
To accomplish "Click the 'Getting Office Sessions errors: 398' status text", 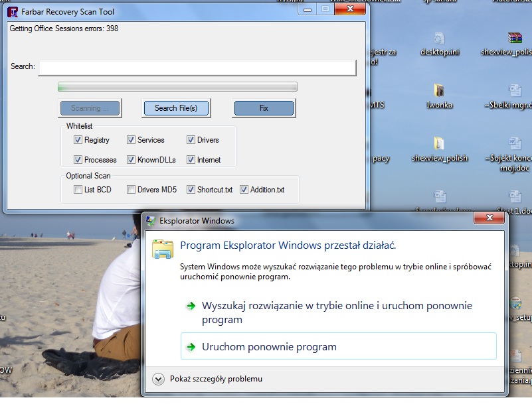I will point(64,29).
